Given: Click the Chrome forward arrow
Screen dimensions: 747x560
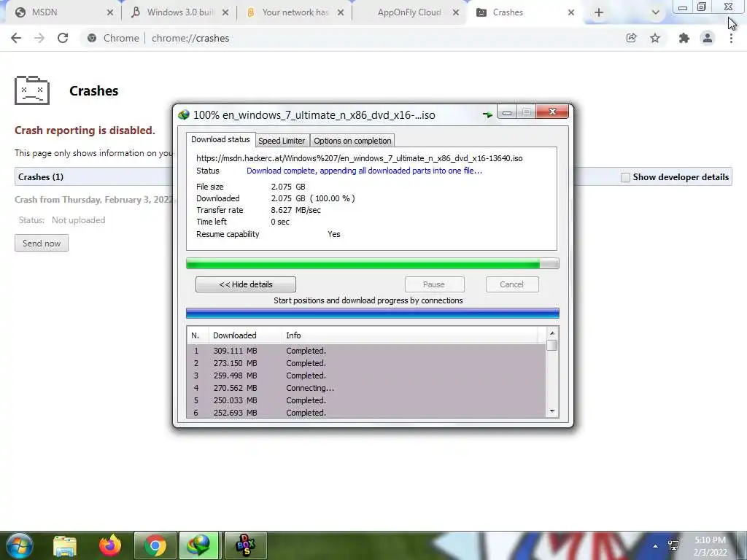Looking at the screenshot, I should point(39,38).
